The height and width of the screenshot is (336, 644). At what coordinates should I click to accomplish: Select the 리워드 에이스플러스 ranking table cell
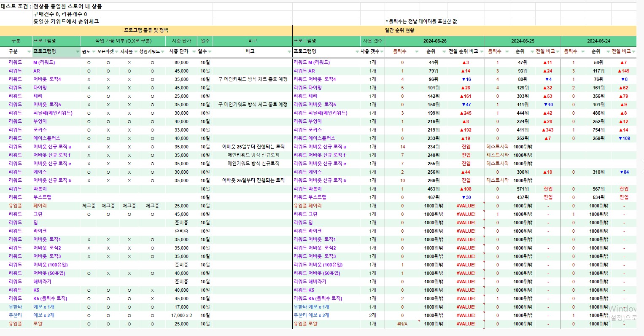326,138
